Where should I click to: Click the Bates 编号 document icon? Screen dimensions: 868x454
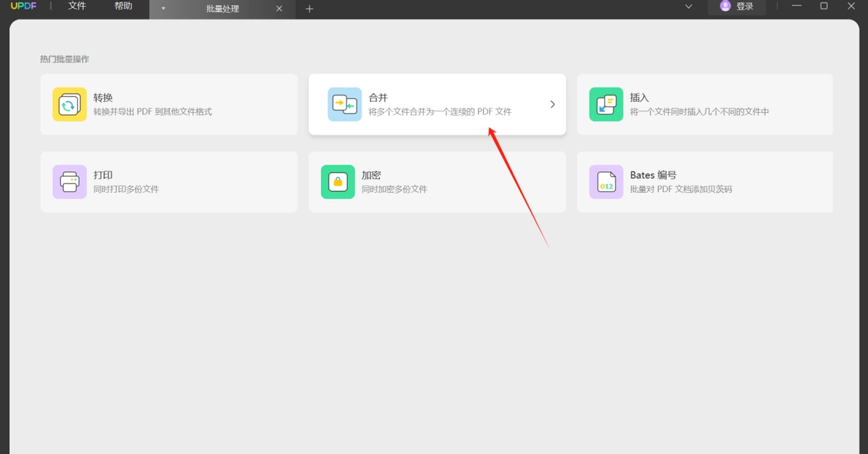pyautogui.click(x=606, y=181)
